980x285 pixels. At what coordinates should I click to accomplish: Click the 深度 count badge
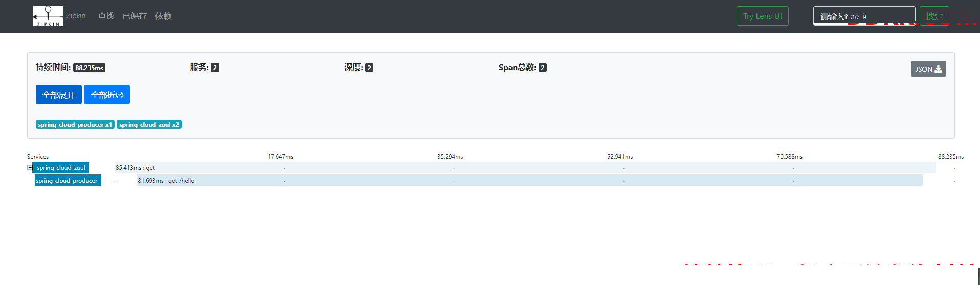point(369,68)
